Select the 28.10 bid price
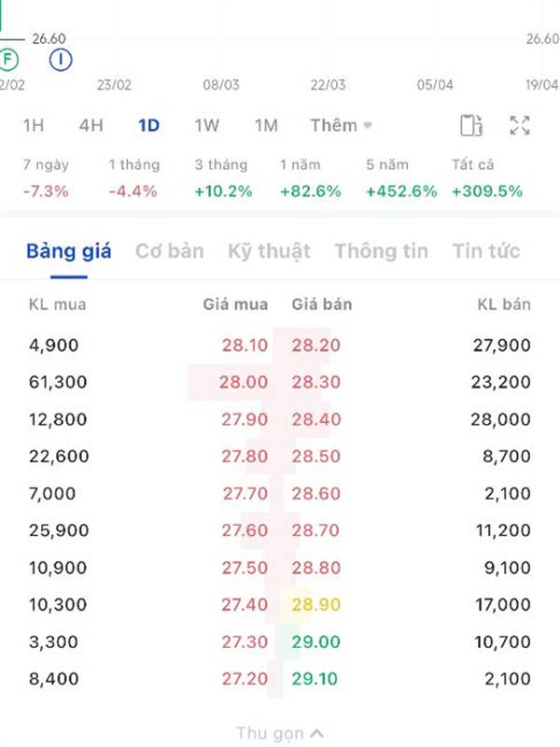560x747 pixels. click(245, 345)
